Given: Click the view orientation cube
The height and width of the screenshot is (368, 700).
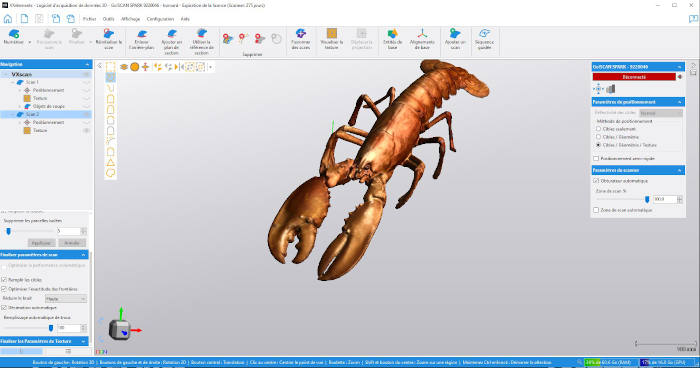Looking at the screenshot, I should tap(120, 330).
